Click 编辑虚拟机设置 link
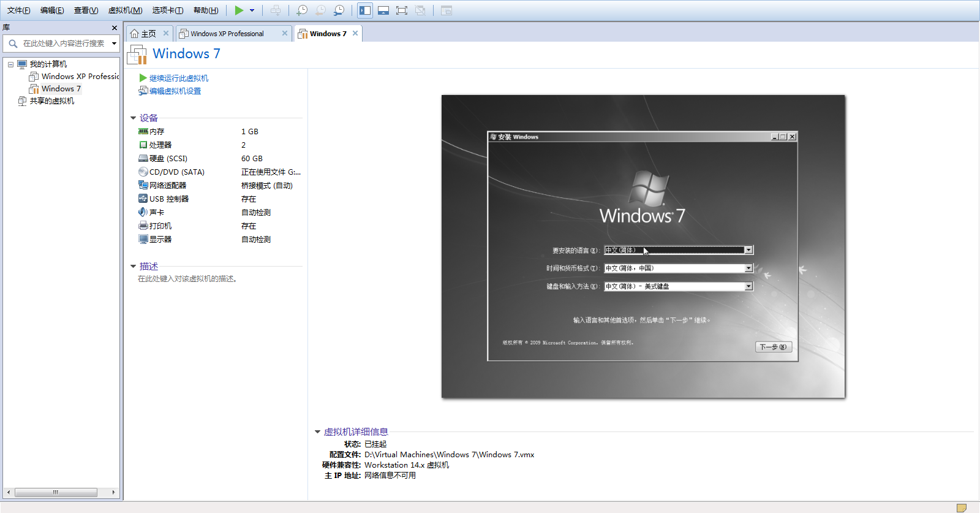The height and width of the screenshot is (513, 980). [x=175, y=91]
